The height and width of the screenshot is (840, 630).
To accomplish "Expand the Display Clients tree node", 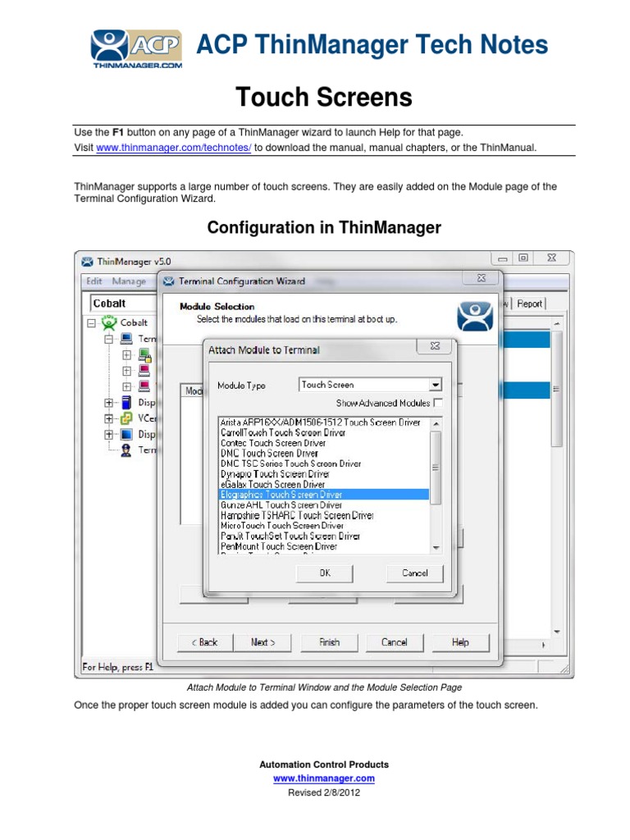I will (109, 435).
